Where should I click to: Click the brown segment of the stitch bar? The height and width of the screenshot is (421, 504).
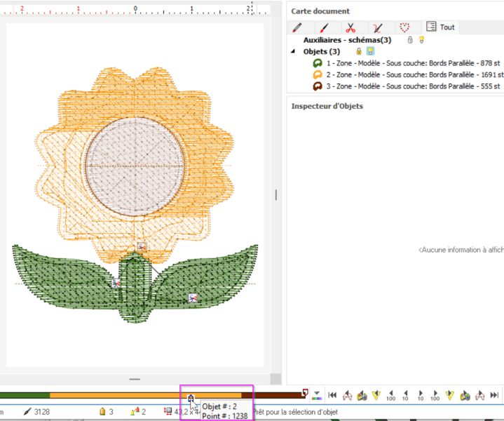tap(272, 395)
